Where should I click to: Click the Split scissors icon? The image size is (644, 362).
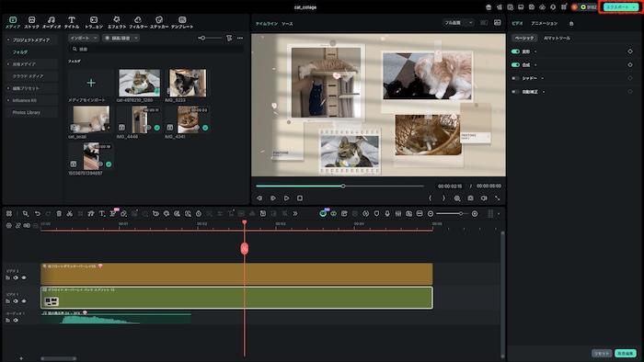pos(69,213)
